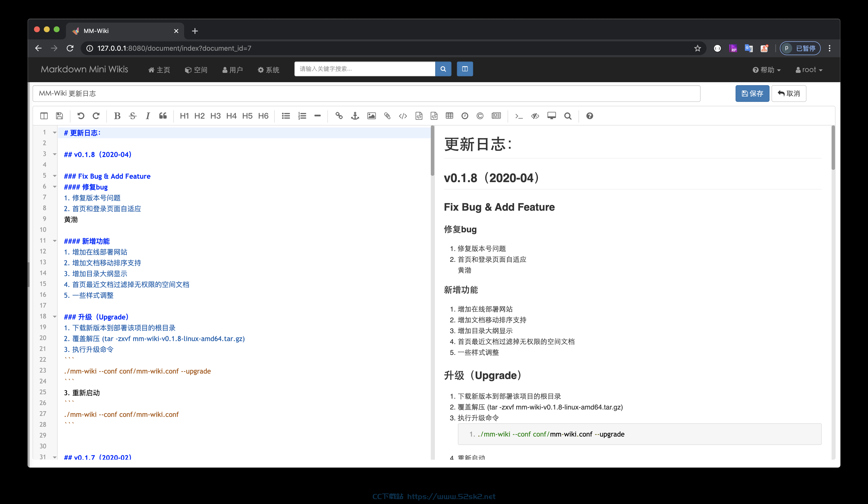Open the 用户 menu item
This screenshot has height=504, width=868.
232,70
